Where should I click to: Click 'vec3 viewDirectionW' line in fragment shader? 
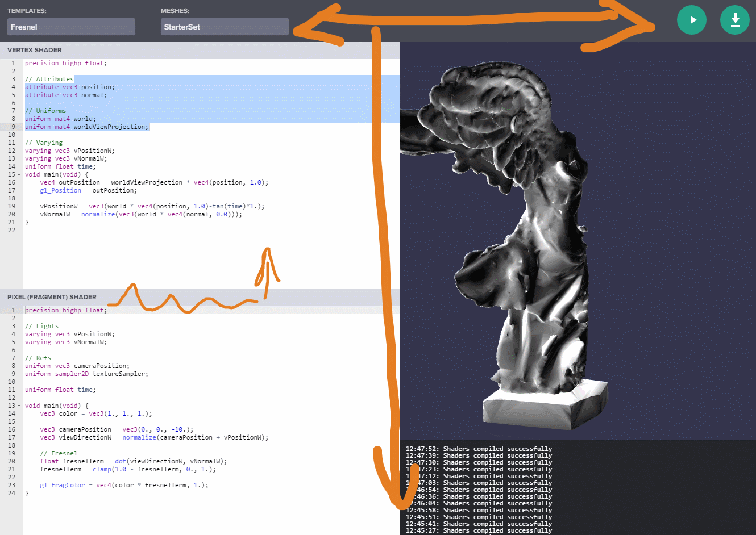point(154,437)
